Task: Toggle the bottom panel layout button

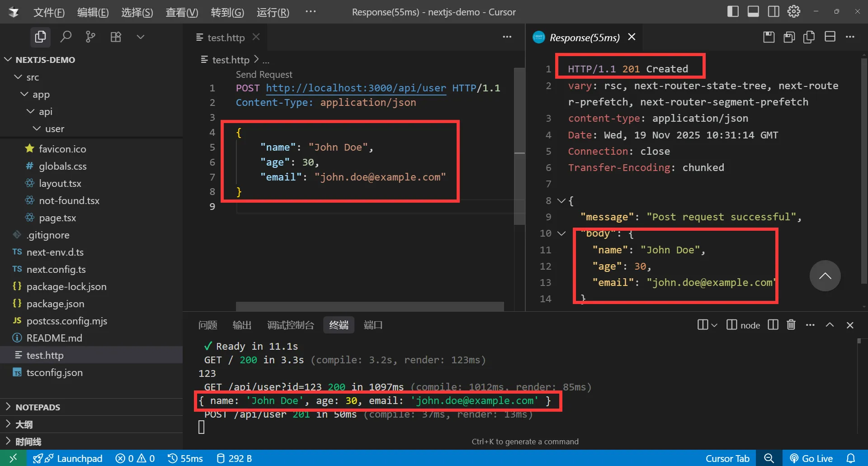Action: (x=753, y=12)
